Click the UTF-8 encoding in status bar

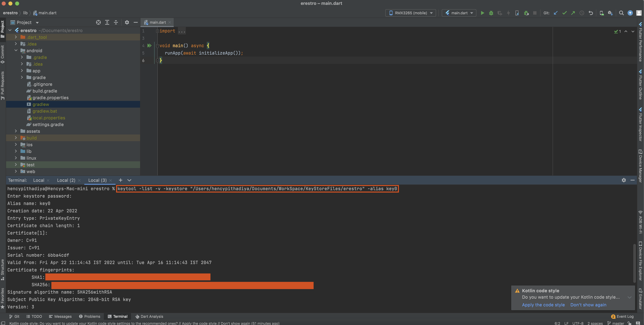(x=578, y=323)
